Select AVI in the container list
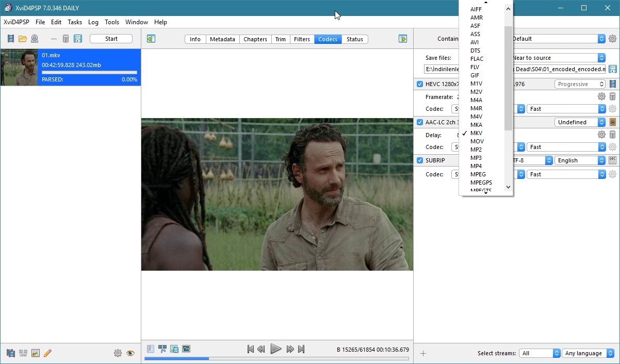Image resolution: width=620 pixels, height=364 pixels. 475,42
